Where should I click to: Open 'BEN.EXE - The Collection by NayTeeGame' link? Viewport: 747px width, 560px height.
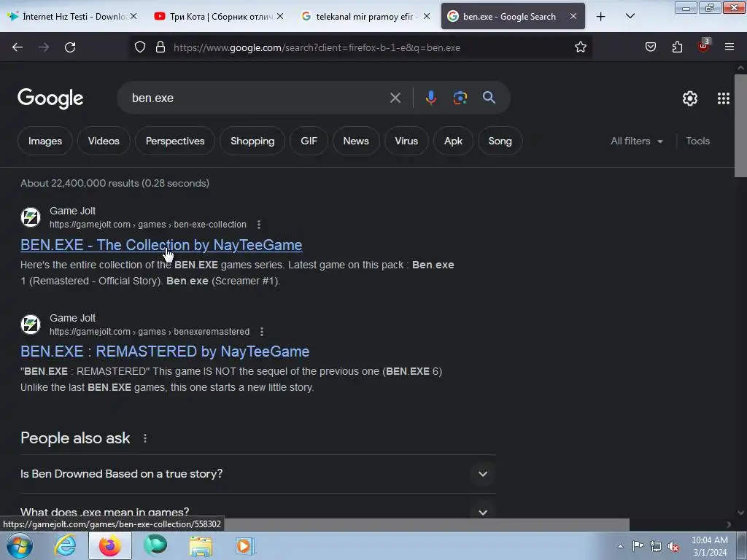(161, 245)
